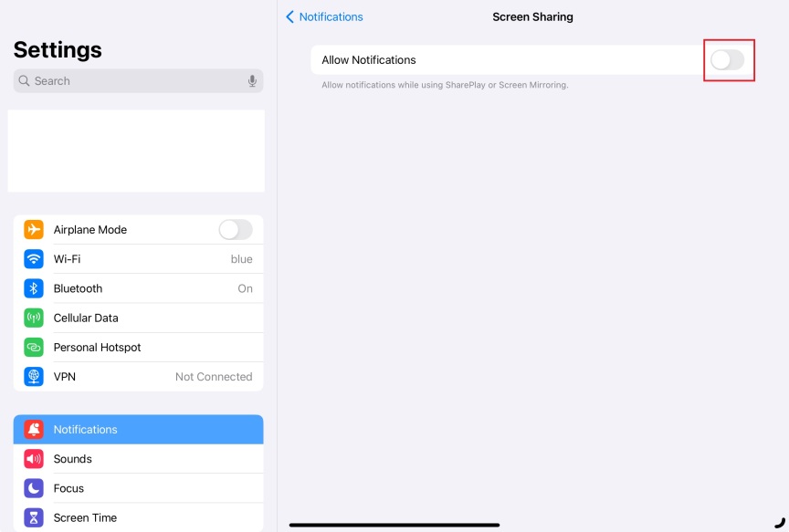Image resolution: width=789 pixels, height=532 pixels.
Task: Open Wi-Fi settings showing blue network
Action: (x=139, y=259)
